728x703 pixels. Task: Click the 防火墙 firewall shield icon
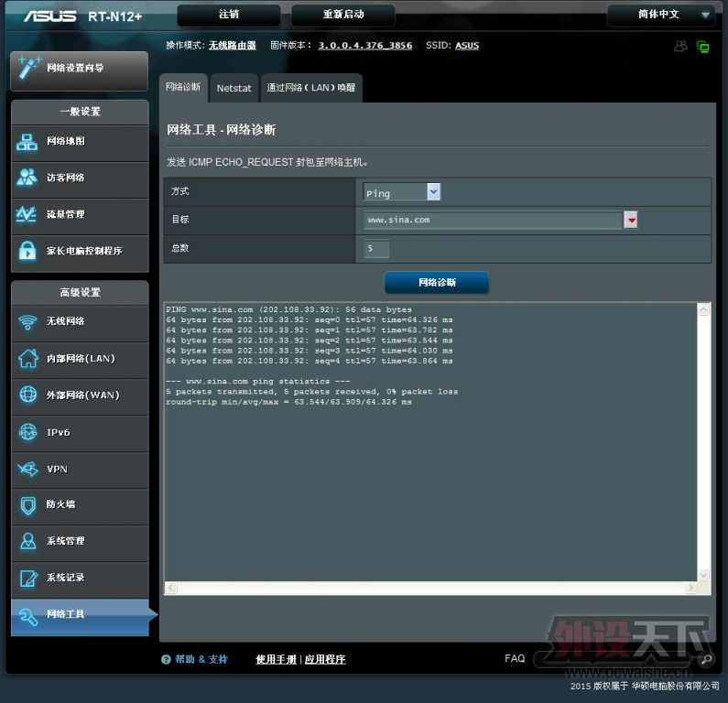tap(27, 505)
